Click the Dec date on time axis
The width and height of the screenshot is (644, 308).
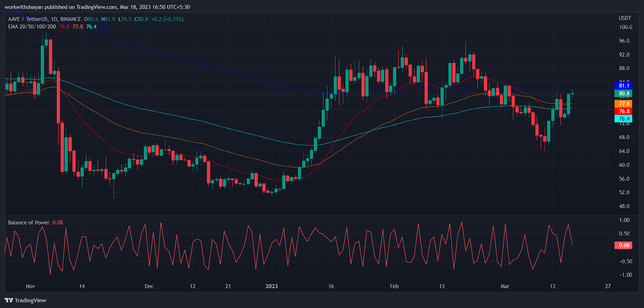[x=149, y=286]
